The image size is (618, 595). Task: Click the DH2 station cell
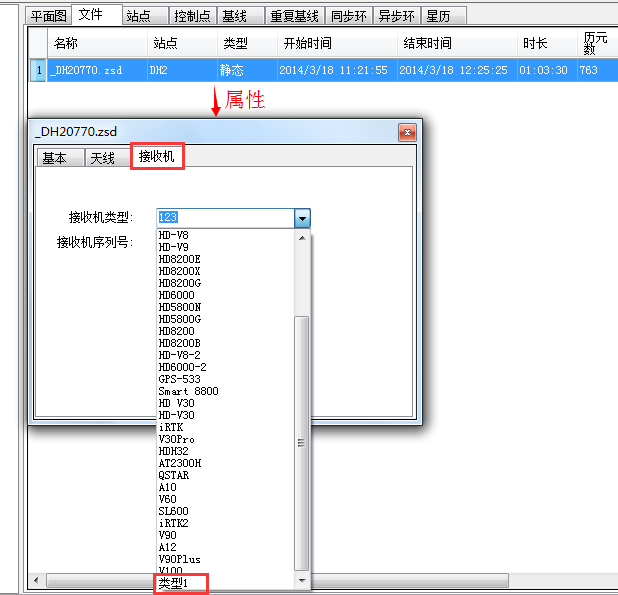182,70
